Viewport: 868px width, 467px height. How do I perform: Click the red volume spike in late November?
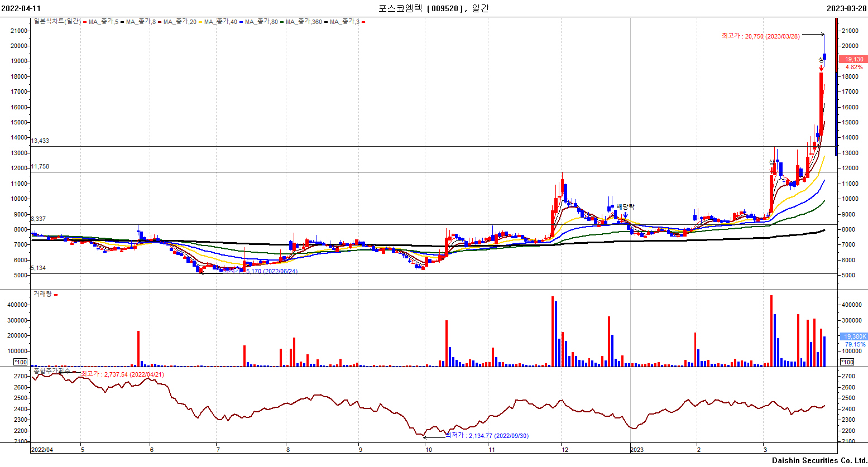(x=553, y=331)
